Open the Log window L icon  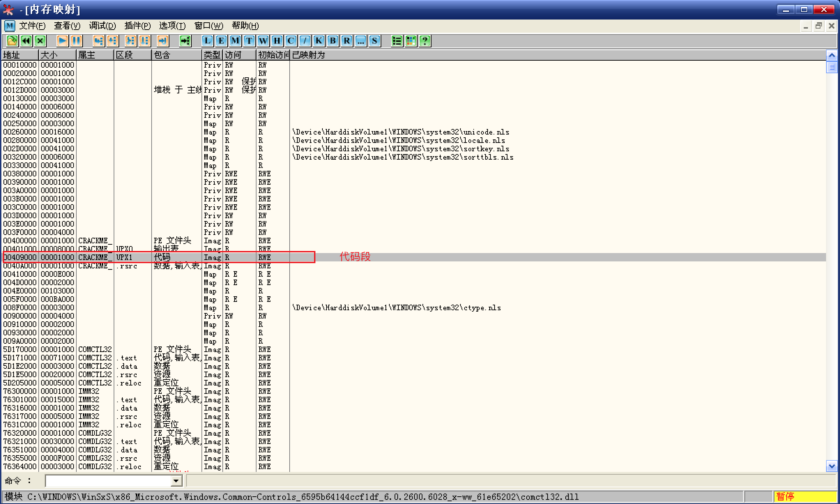click(x=207, y=41)
